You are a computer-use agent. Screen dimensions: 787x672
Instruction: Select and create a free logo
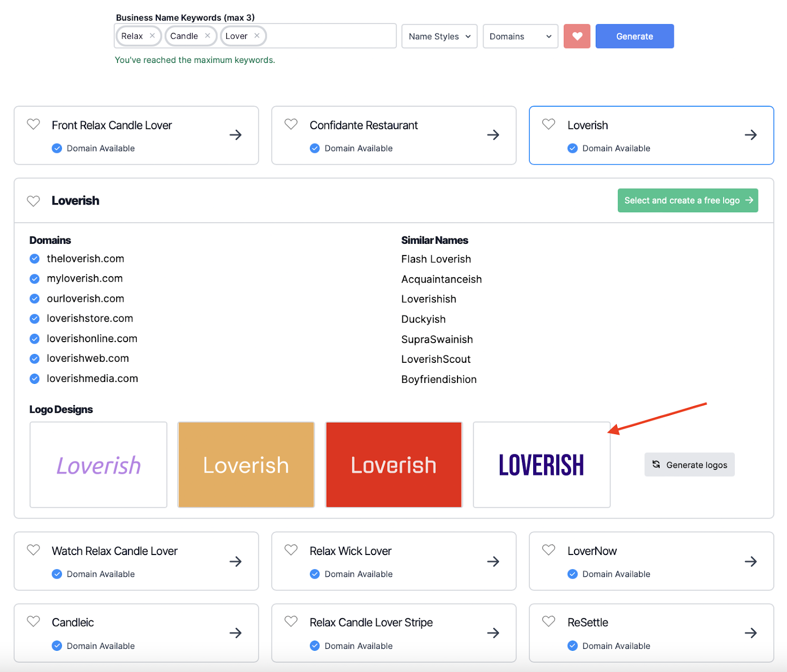click(688, 201)
